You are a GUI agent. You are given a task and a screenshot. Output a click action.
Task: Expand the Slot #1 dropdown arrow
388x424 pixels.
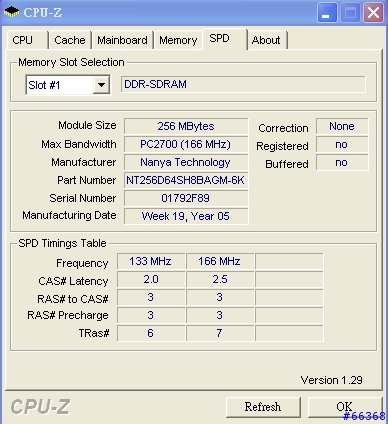(101, 85)
